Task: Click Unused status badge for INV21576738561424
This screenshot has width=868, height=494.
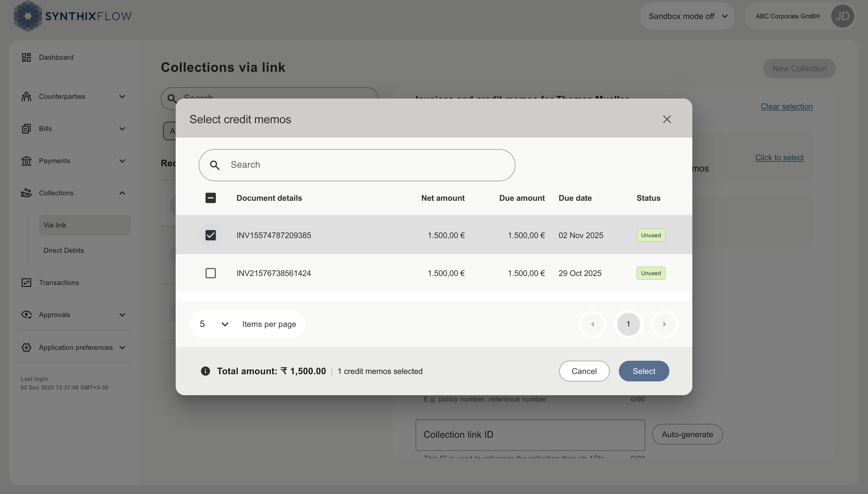Action: (651, 273)
